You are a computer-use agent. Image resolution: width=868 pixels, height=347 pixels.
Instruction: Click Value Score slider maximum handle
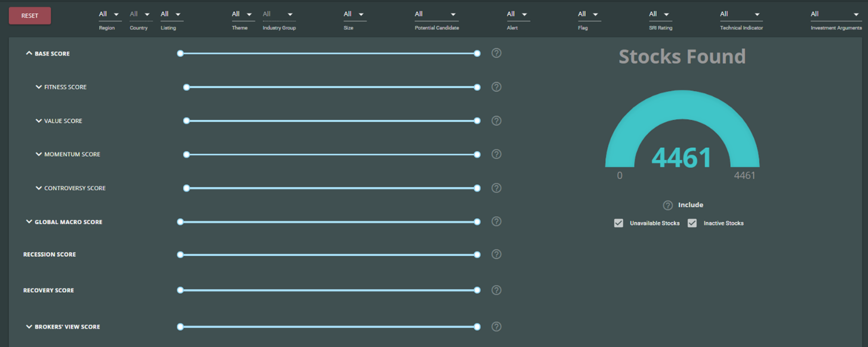477,120
